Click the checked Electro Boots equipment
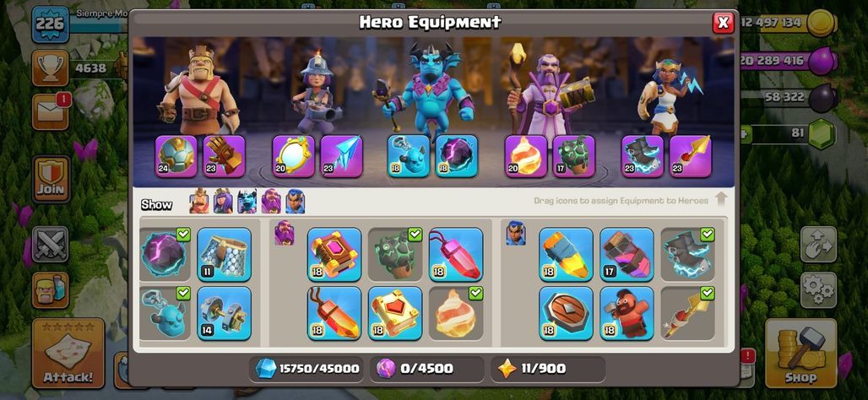The width and height of the screenshot is (868, 400). click(687, 254)
